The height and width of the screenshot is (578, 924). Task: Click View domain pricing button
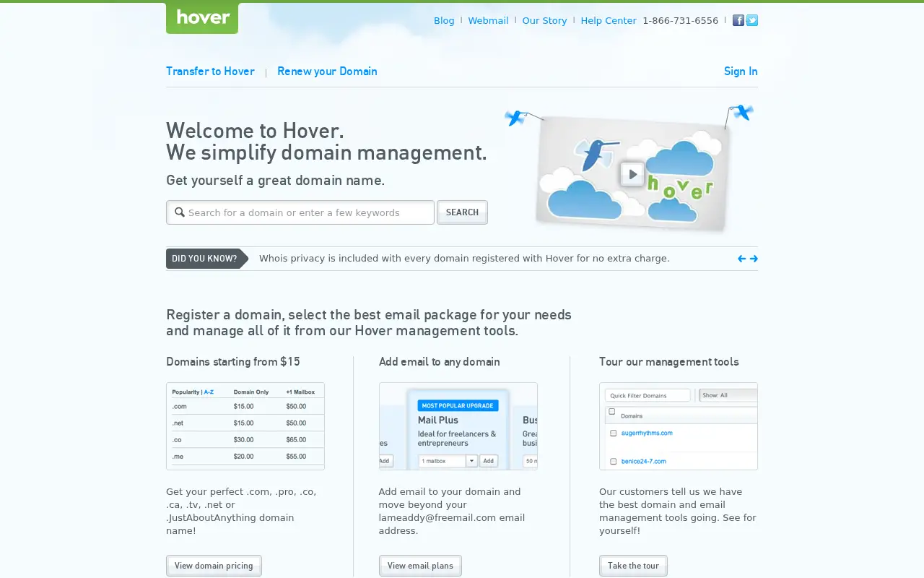(214, 566)
